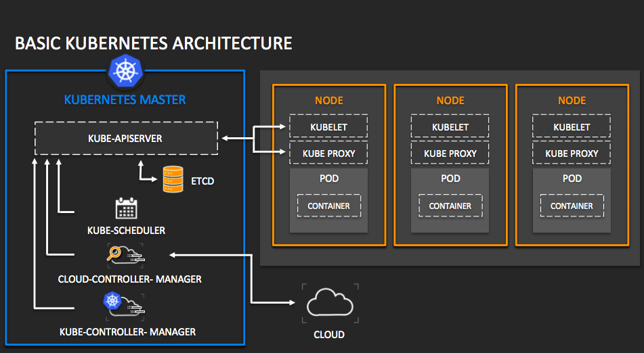Select the CONTAINER box in the middle node
The image size is (644, 353).
pyautogui.click(x=450, y=206)
